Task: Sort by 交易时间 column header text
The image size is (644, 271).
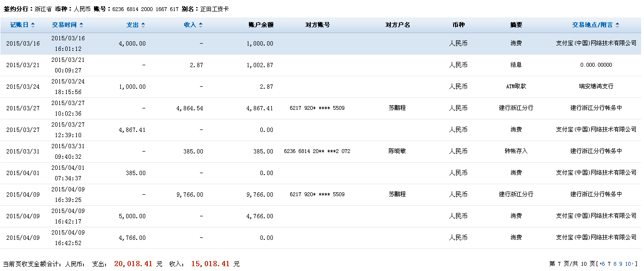Action: 65,25
